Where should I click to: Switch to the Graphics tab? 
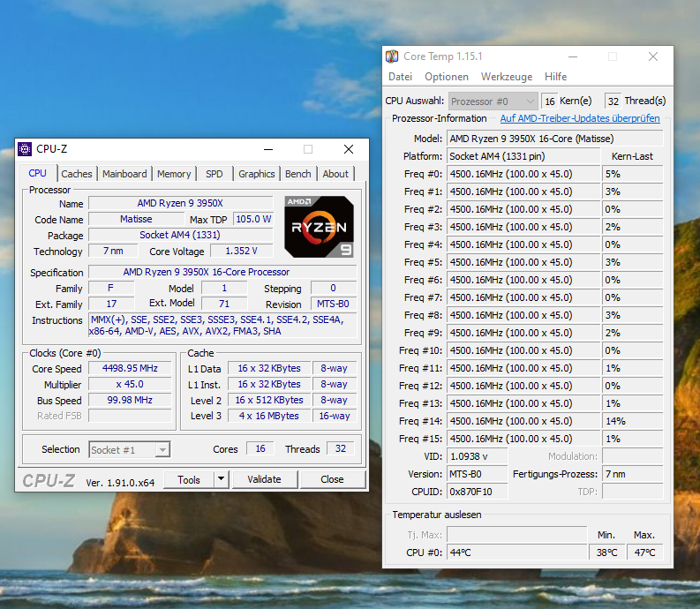click(257, 174)
